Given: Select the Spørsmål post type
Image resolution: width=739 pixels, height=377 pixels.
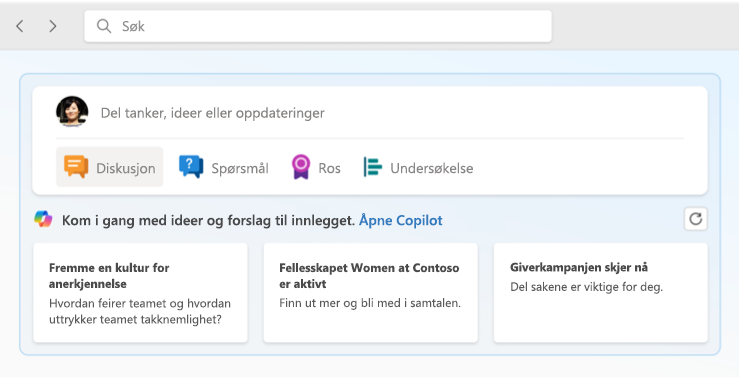Looking at the screenshot, I should tap(224, 167).
